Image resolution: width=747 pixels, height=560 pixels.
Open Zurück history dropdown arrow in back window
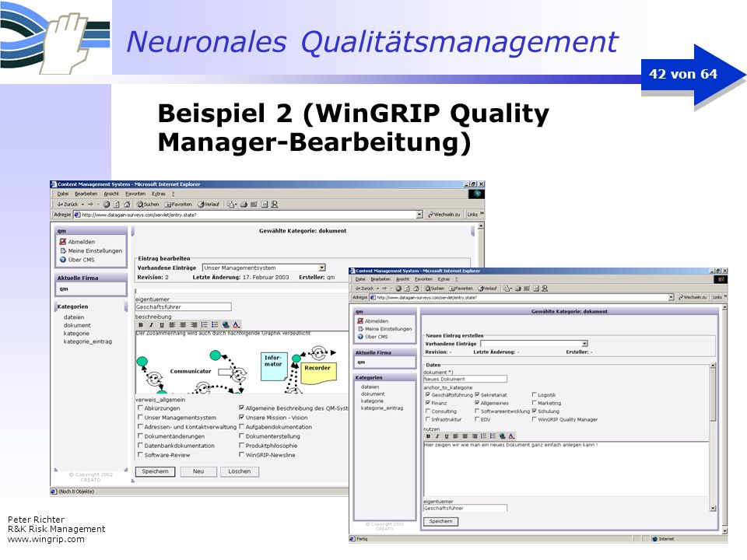point(82,205)
